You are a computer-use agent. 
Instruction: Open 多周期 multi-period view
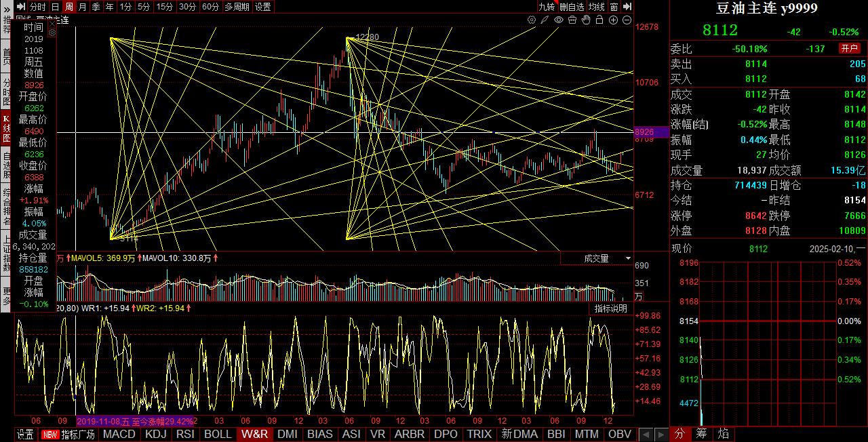(x=237, y=7)
